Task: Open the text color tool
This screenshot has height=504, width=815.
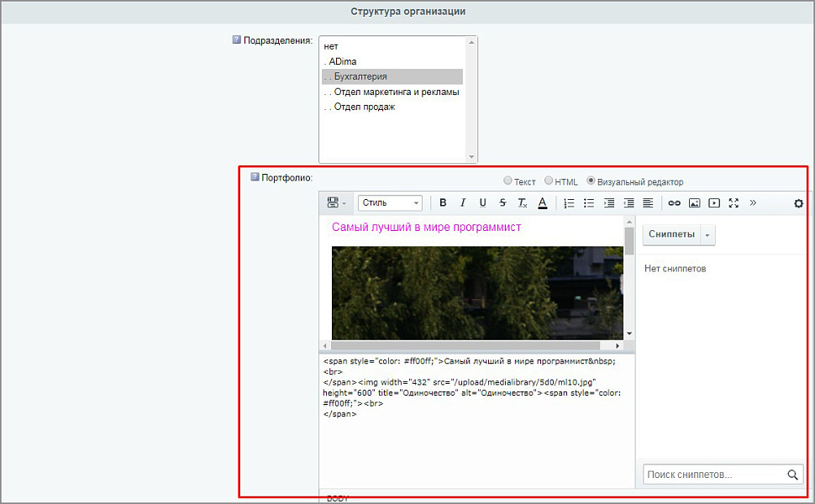Action: click(x=543, y=202)
